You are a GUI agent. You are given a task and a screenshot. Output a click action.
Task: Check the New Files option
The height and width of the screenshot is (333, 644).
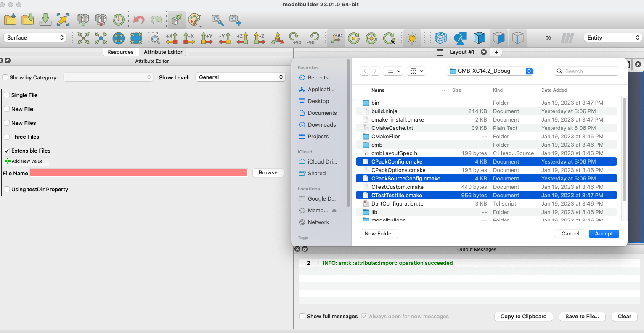(x=7, y=123)
